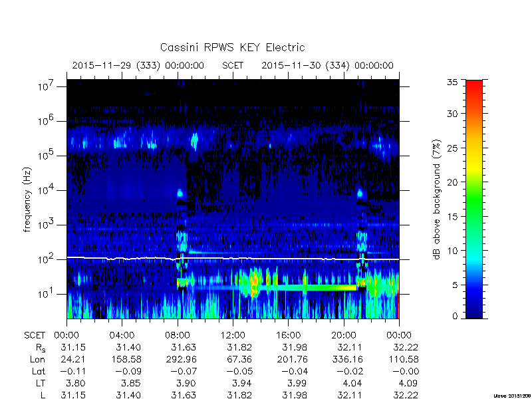Click the time tick label '04:00'
This screenshot has width=532, height=399.
[122, 335]
